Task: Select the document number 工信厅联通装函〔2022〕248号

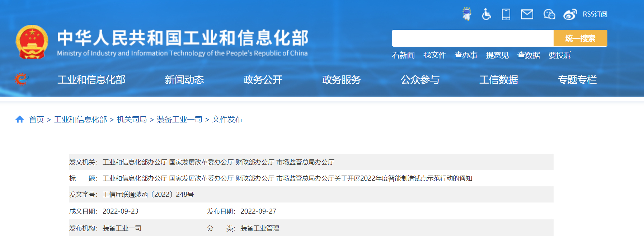Action: click(148, 195)
